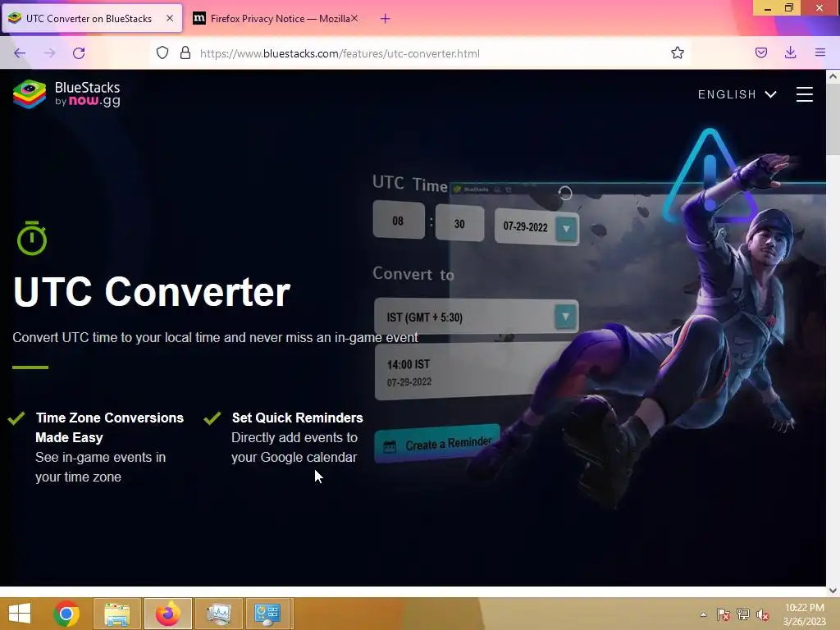Image resolution: width=840 pixels, height=630 pixels.
Task: Click Time Zone Conversions Made Easy text
Action: click(x=110, y=427)
